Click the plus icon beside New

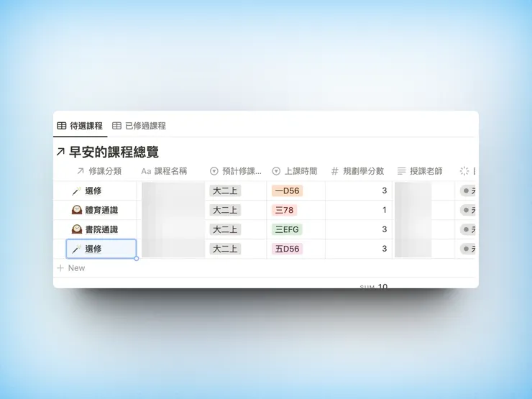click(60, 268)
